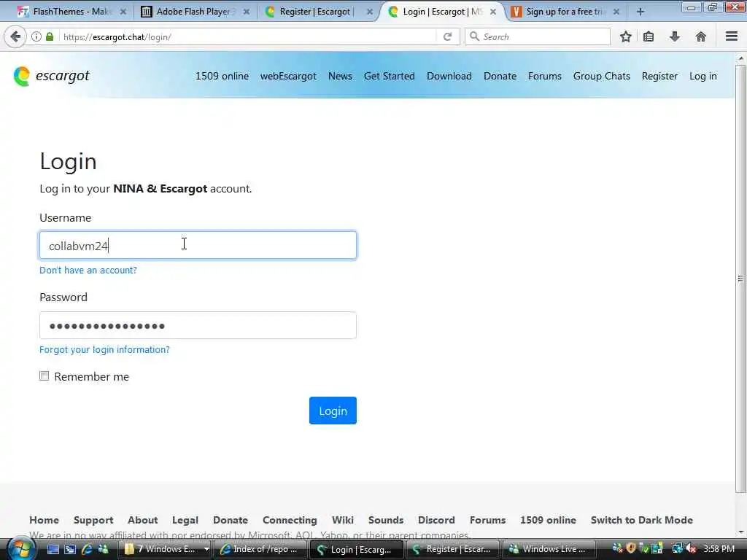Launch Windows Live Messenger from quick launch
The height and width of the screenshot is (560, 747).
(x=102, y=549)
